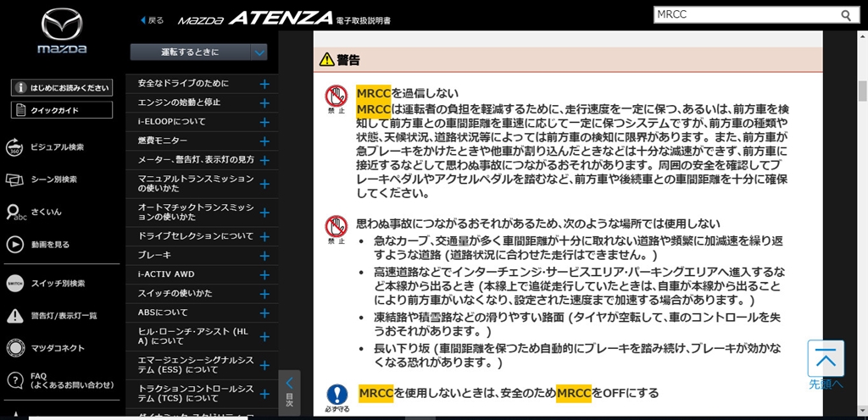Click the search magnifier icon
This screenshot has height=420, width=868.
(x=847, y=15)
